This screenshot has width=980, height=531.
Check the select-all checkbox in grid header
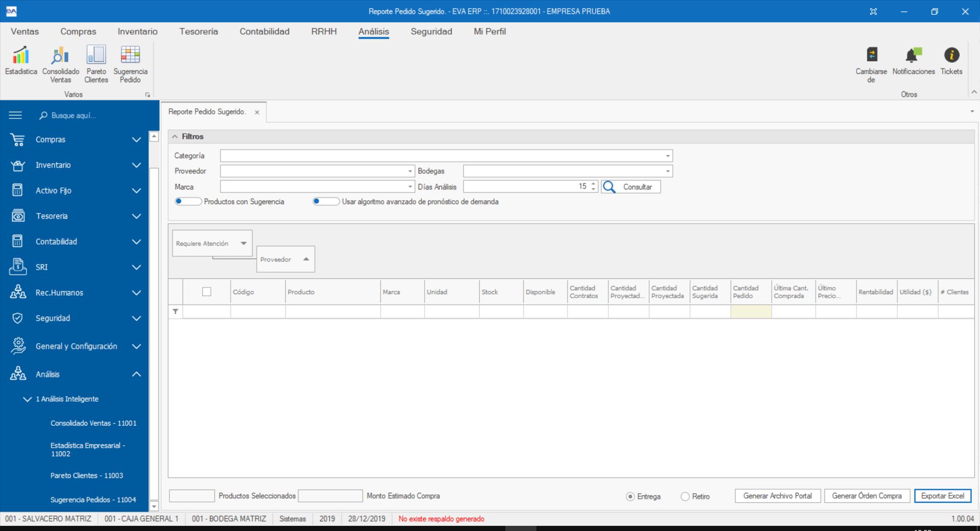(207, 292)
